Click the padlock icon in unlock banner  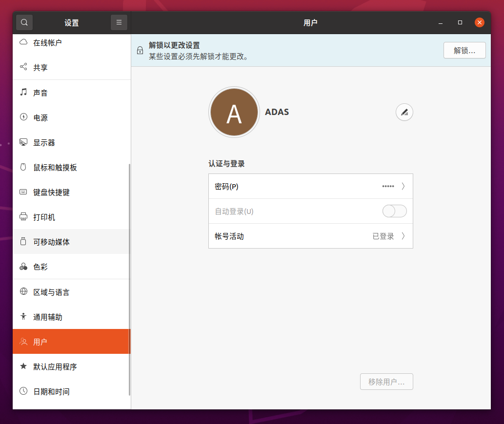pos(140,50)
